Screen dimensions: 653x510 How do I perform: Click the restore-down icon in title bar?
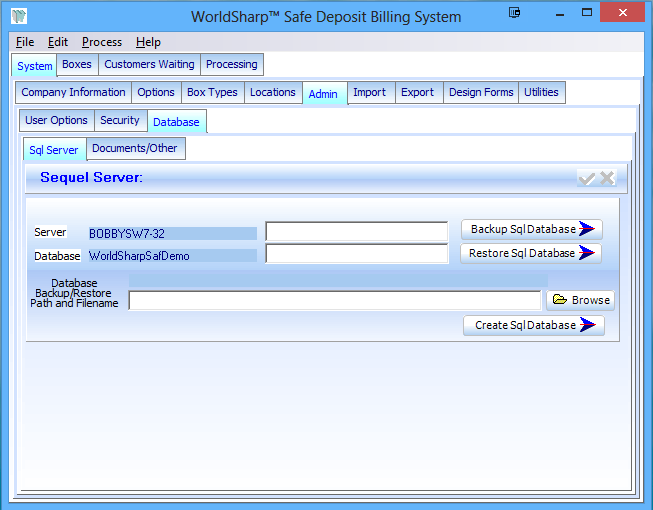point(514,14)
